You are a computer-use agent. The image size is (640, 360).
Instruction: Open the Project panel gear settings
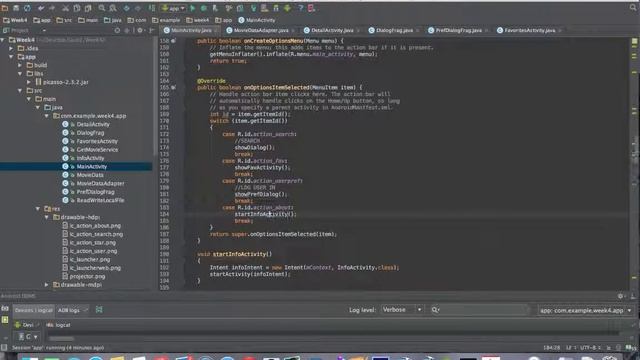pos(140,30)
